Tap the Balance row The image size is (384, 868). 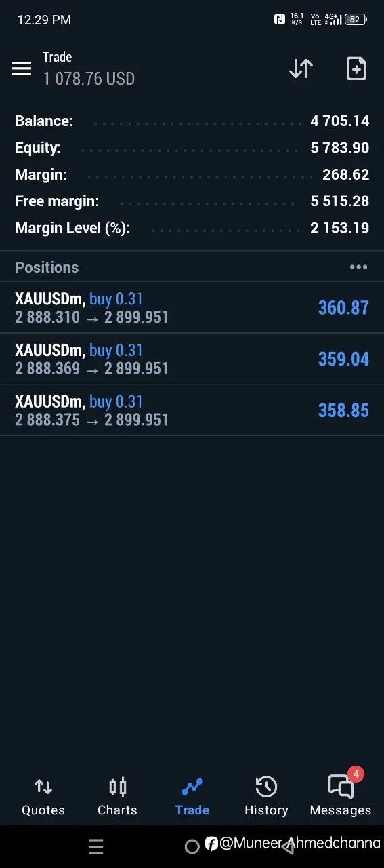[192, 121]
